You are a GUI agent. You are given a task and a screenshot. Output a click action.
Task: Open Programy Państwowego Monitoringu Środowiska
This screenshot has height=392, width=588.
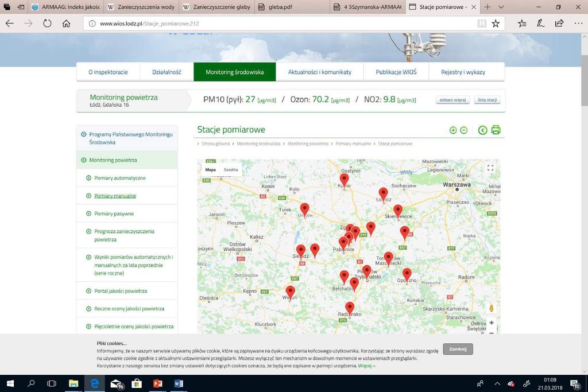[x=127, y=138]
